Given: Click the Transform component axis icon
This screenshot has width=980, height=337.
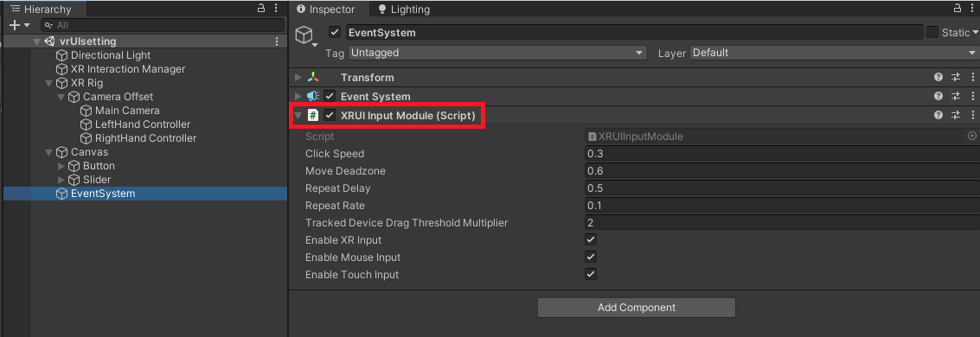Looking at the screenshot, I should pyautogui.click(x=313, y=78).
